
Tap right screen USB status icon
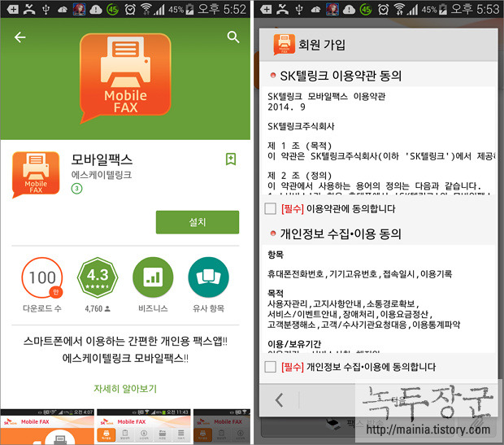299,9
